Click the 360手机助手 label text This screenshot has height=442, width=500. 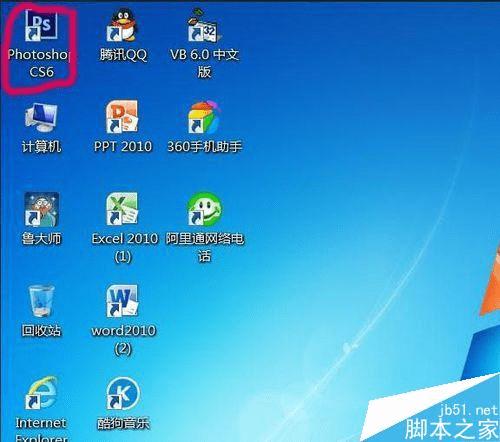205,147
